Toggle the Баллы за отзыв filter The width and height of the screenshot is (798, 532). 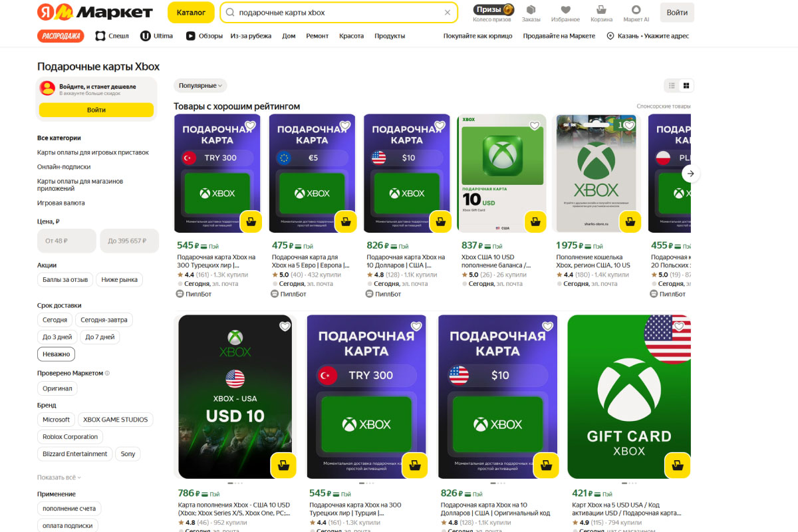(x=65, y=280)
